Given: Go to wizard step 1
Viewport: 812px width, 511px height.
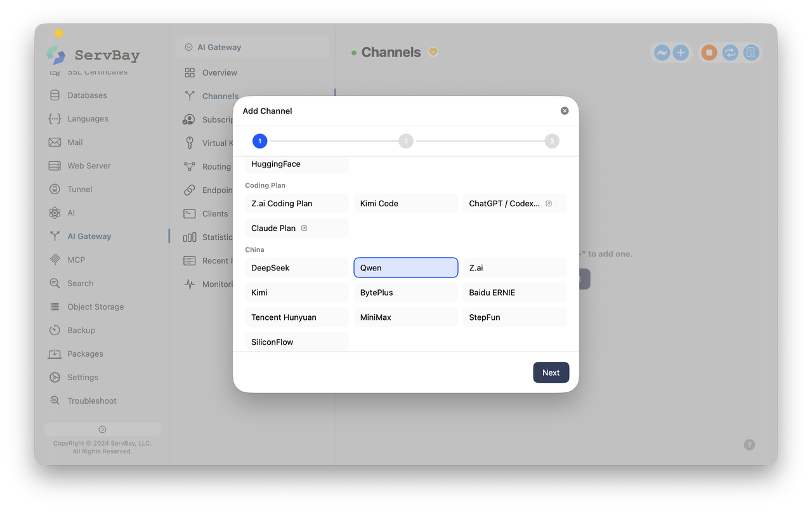Looking at the screenshot, I should (259, 141).
